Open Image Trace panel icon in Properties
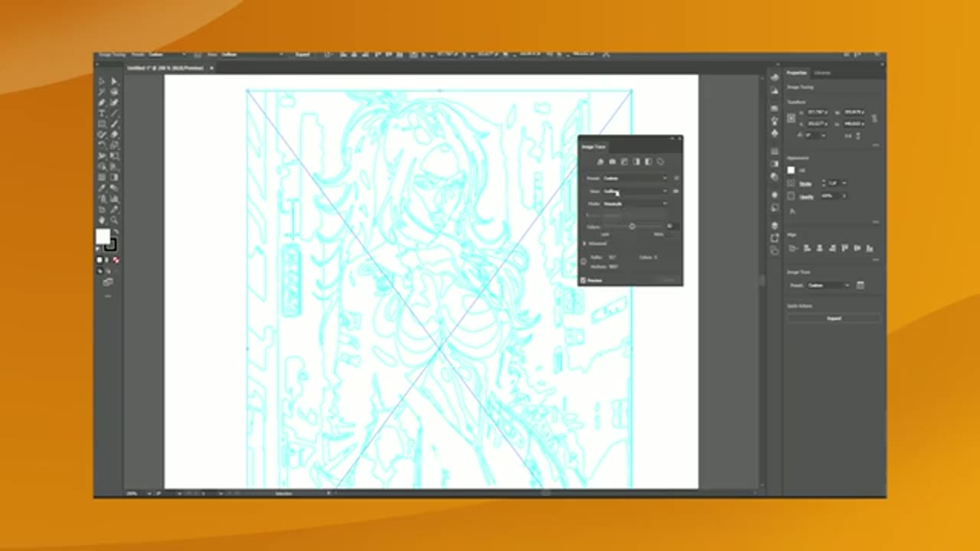The image size is (980, 551). click(x=861, y=285)
